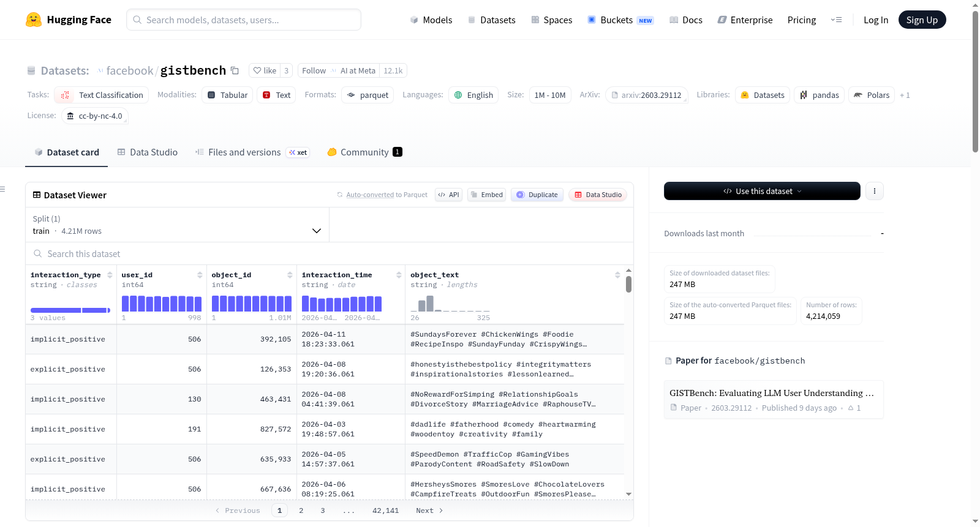The image size is (980, 527).
Task: Open Spaces in the top navigation
Action: (551, 20)
